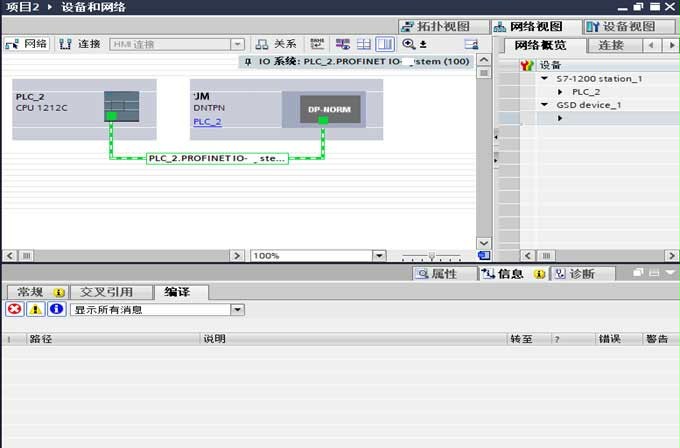Collapse the S7-1200 station_1 tree node

click(x=545, y=78)
